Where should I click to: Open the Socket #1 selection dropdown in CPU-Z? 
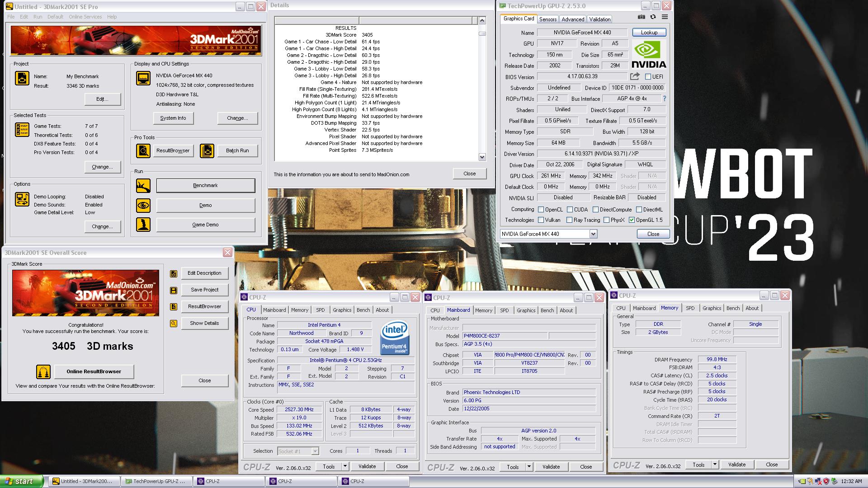pyautogui.click(x=315, y=451)
